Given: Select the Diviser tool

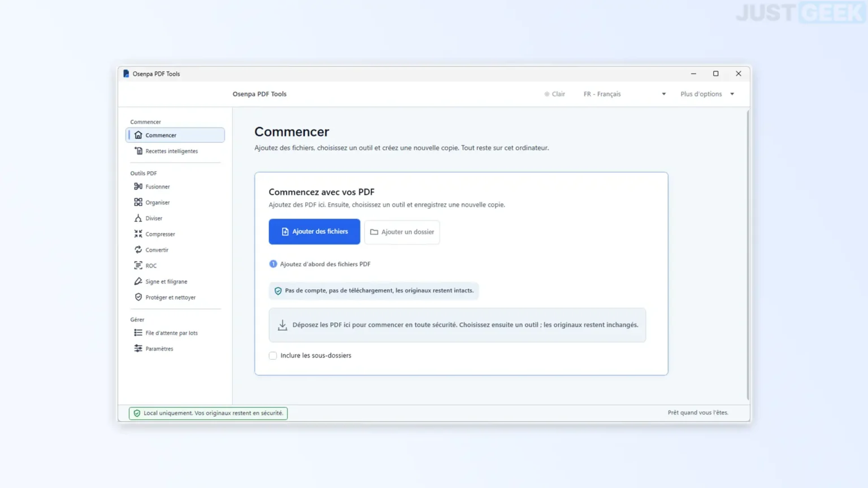Looking at the screenshot, I should pyautogui.click(x=175, y=218).
